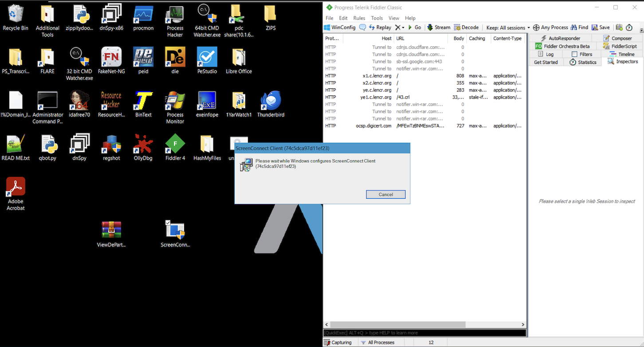Click the Comment speech bubble icon in Fiddler toolbar
This screenshot has width=644, height=347.
pyautogui.click(x=362, y=28)
